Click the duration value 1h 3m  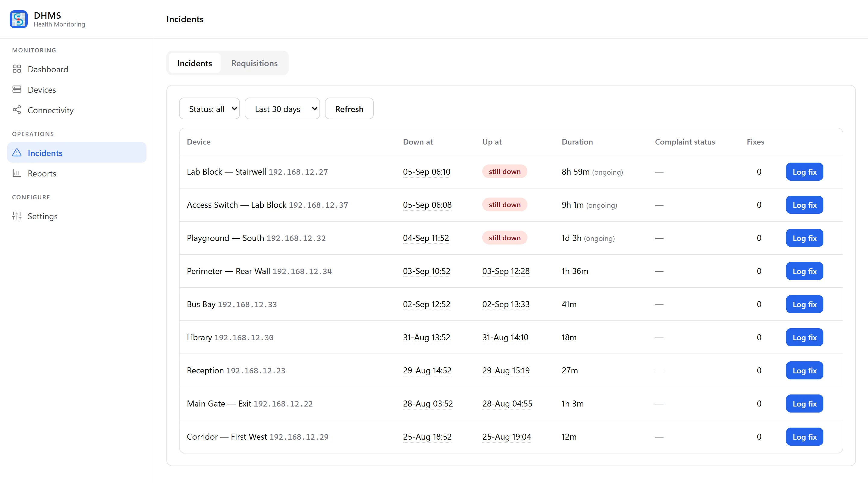(573, 403)
